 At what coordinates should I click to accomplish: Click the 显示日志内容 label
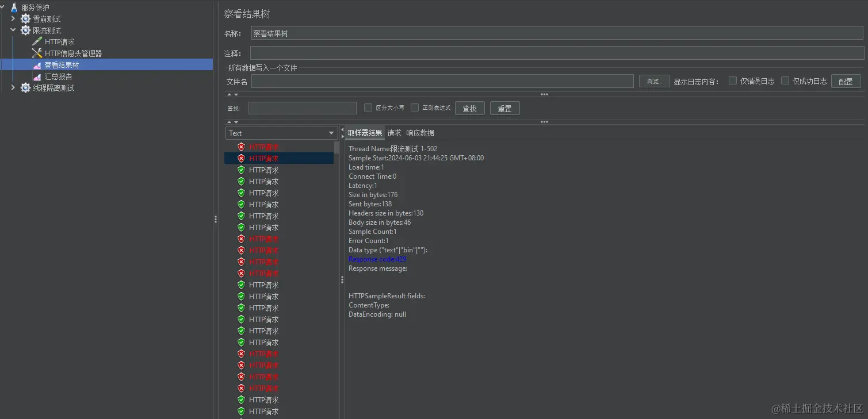point(696,82)
